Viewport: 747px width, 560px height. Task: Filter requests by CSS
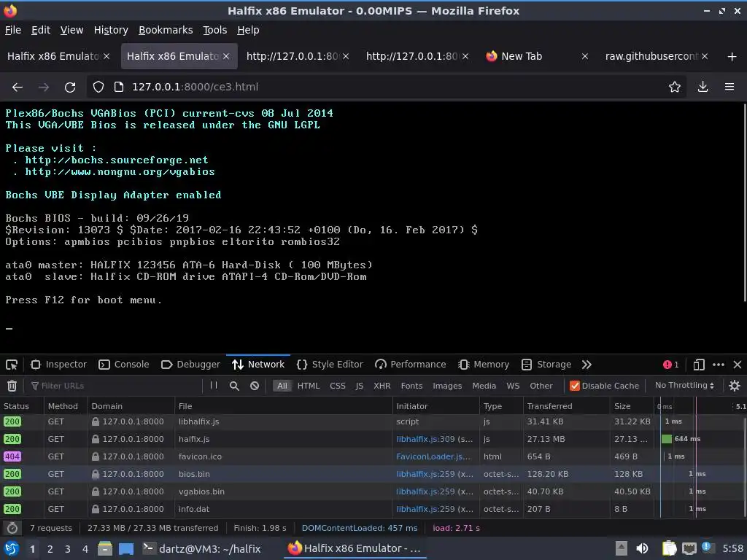338,386
